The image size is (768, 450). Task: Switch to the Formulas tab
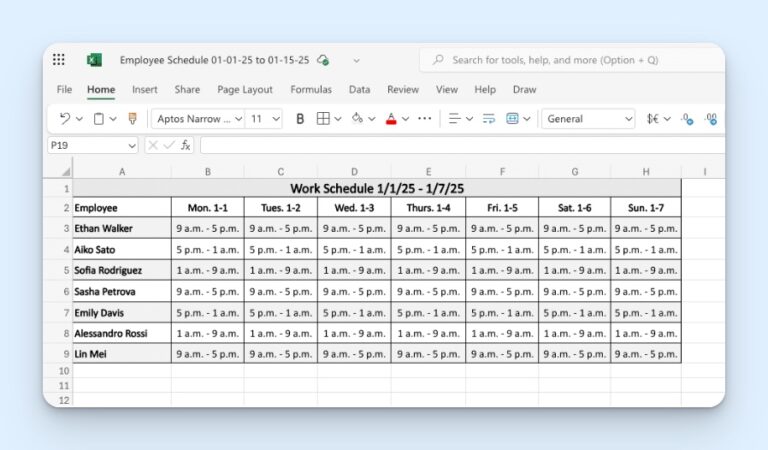(x=311, y=90)
